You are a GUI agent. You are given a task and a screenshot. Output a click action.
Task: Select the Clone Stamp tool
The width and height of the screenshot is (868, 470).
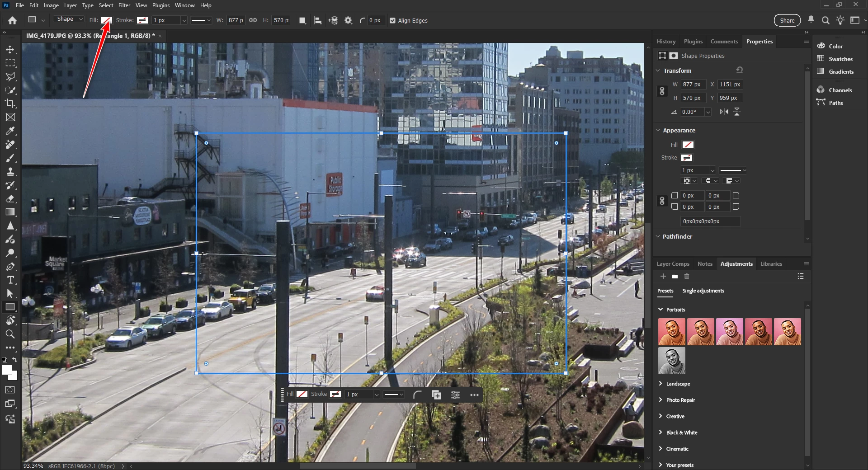coord(10,171)
